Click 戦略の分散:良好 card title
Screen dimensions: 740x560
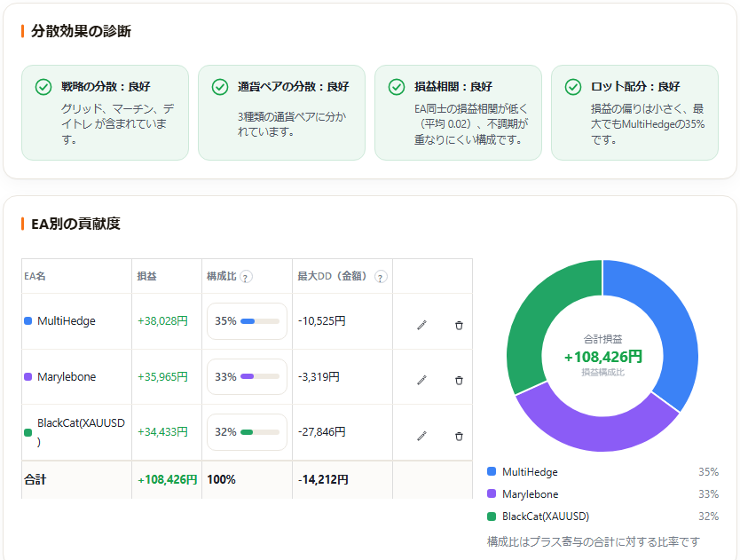point(106,86)
